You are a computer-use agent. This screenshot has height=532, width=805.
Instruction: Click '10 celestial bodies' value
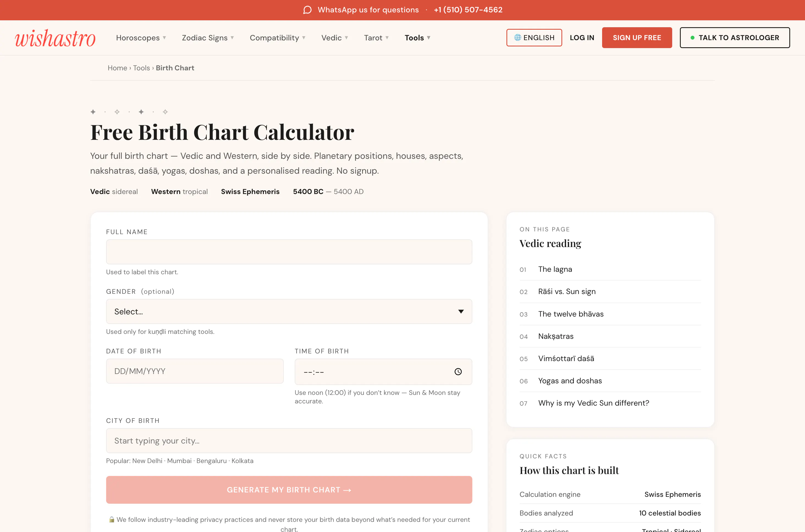tap(669, 513)
